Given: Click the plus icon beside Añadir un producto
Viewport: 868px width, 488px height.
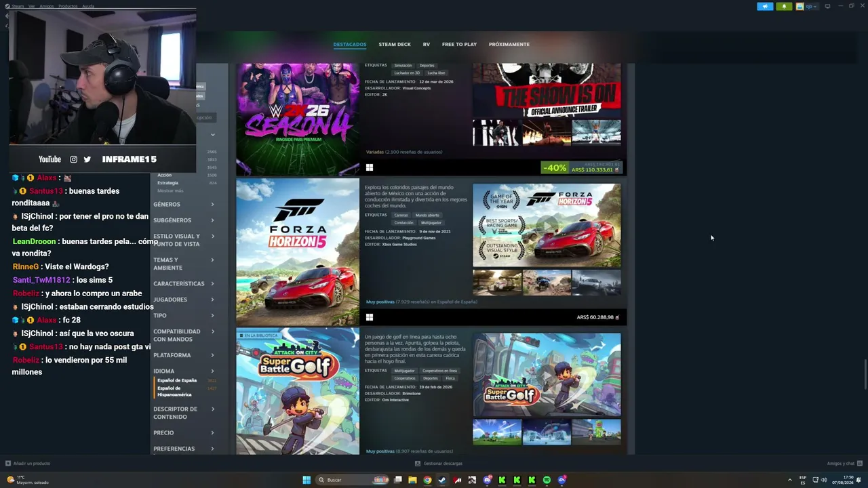Looking at the screenshot, I should 8,464.
